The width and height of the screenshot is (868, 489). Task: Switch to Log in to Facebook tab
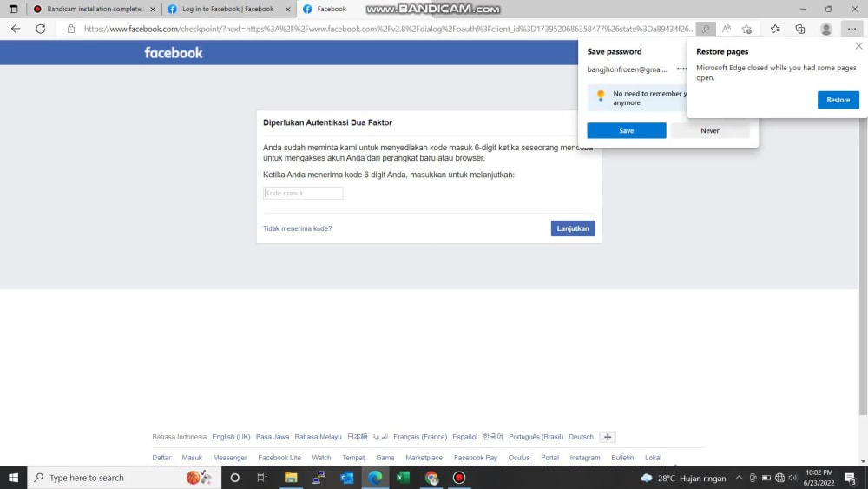(228, 9)
